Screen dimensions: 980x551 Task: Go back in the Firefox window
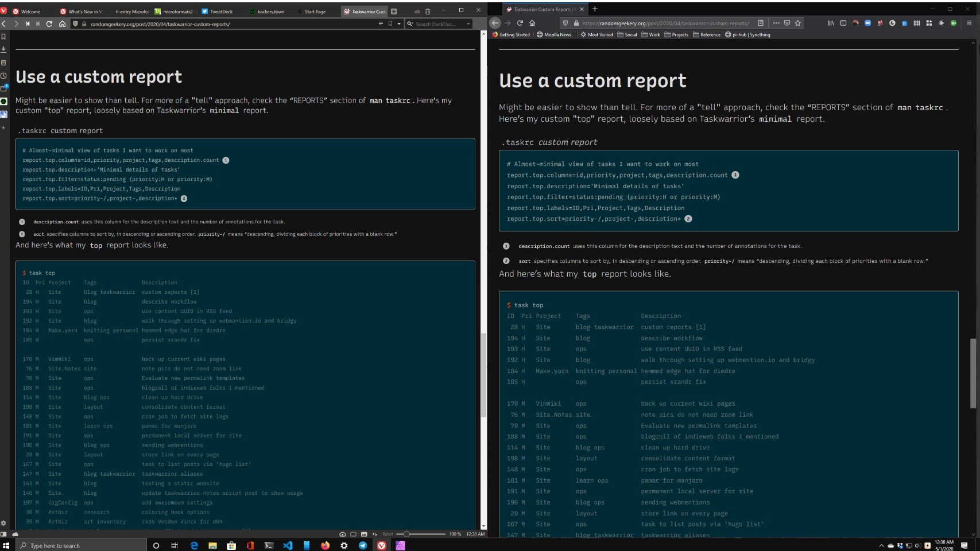click(495, 23)
